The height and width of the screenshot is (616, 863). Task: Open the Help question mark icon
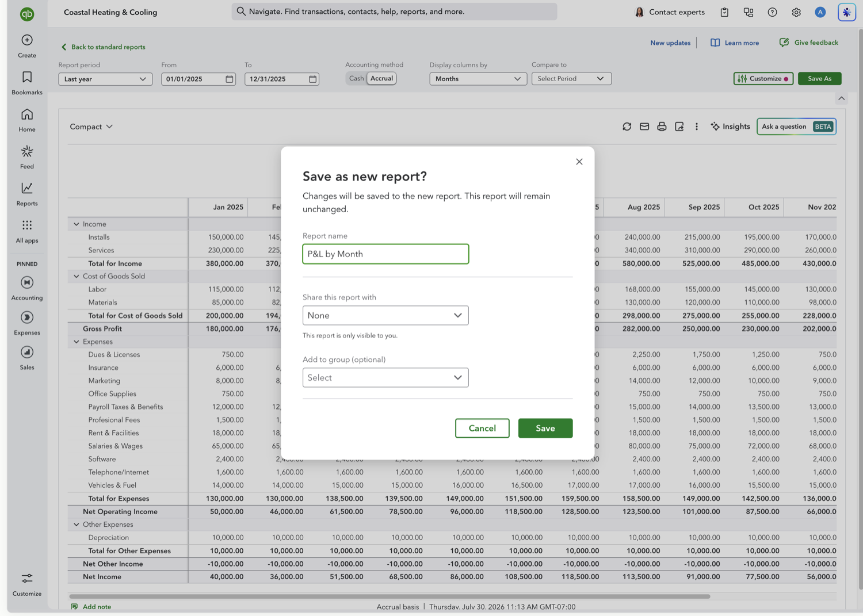pos(772,12)
